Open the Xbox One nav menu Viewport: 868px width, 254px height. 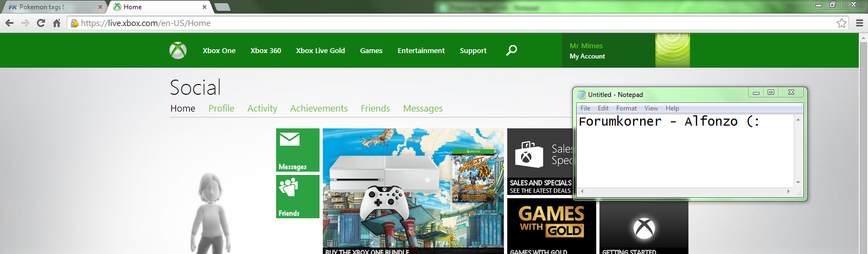(219, 50)
